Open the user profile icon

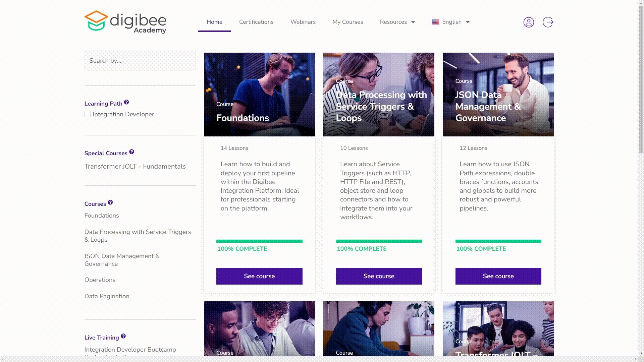529,22
